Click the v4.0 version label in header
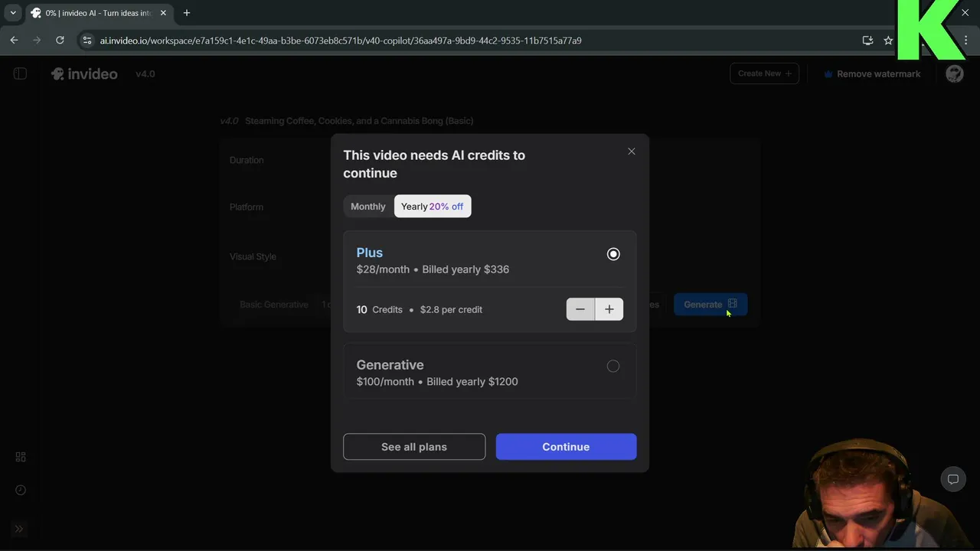980x551 pixels. pyautogui.click(x=145, y=74)
